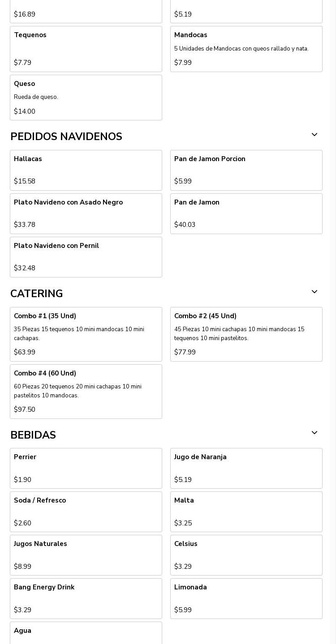Choose Combo #2 (45 Und)
Image resolution: width=336 pixels, height=644 pixels.
246,334
